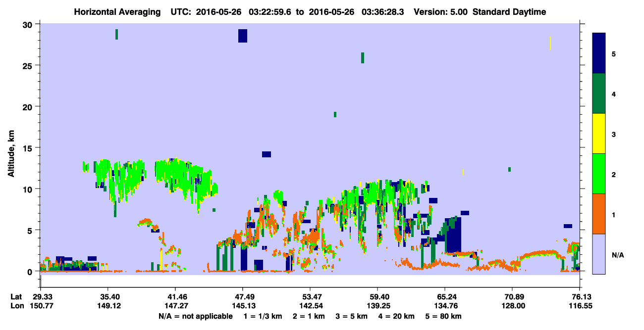Click the end time '03:36:28.3' in title

click(382, 12)
